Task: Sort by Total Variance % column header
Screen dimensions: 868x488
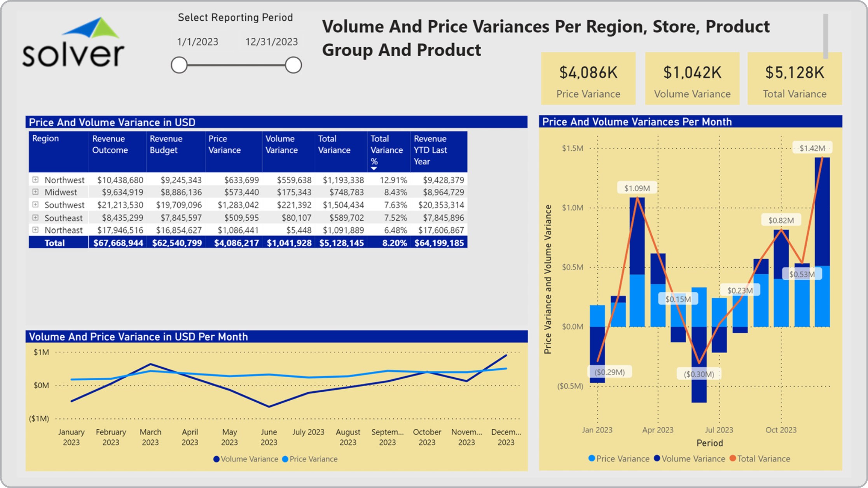Action: [x=386, y=150]
